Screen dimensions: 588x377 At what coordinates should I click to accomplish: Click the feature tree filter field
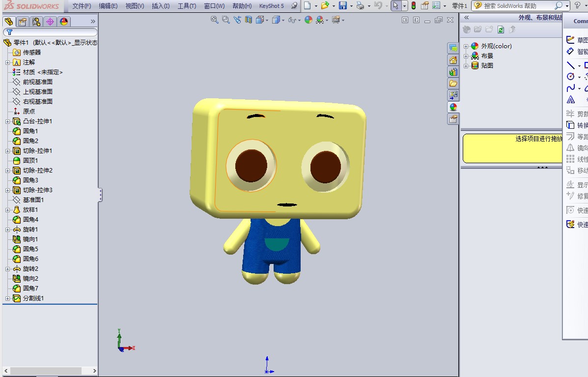coord(50,32)
